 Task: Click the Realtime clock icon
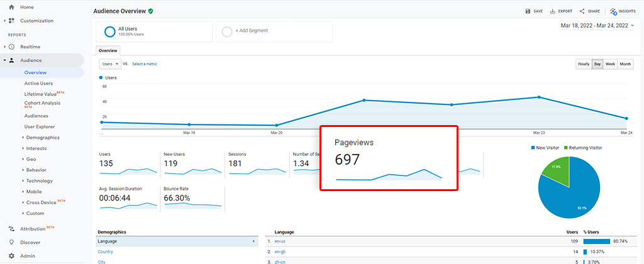11,47
